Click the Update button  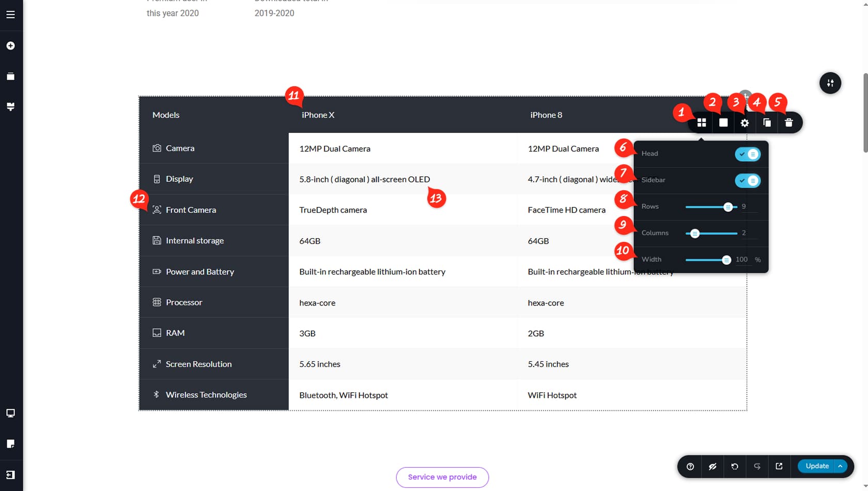817,466
